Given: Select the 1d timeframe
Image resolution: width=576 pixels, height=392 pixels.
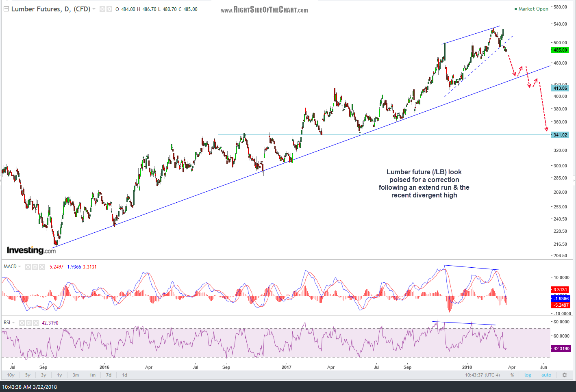Looking at the screenshot, I should point(124,375).
